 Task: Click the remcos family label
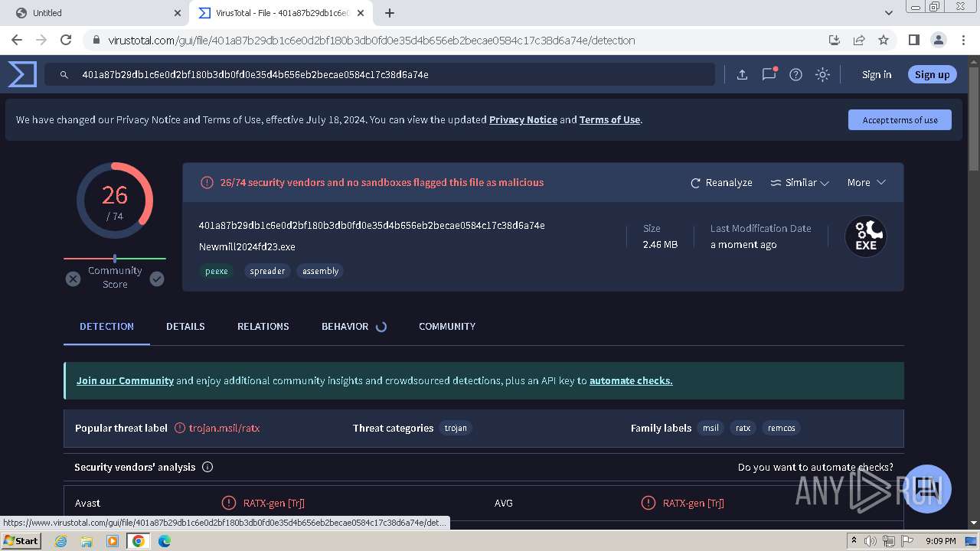tap(781, 428)
